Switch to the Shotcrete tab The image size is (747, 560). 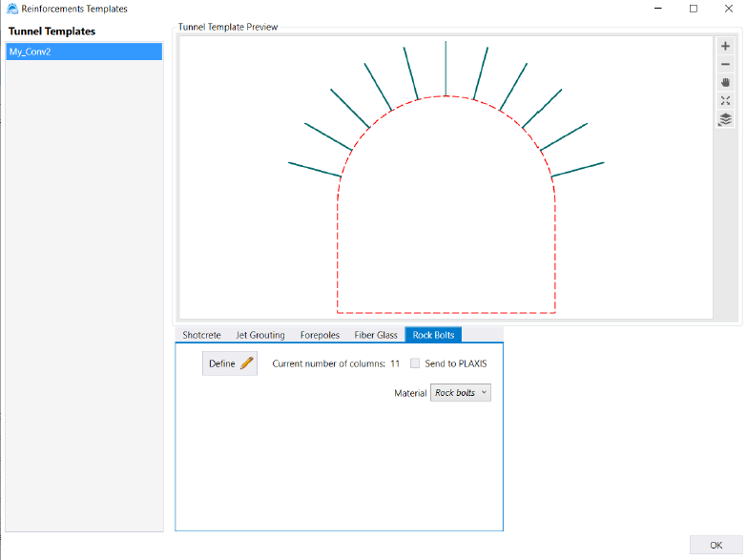pos(201,335)
